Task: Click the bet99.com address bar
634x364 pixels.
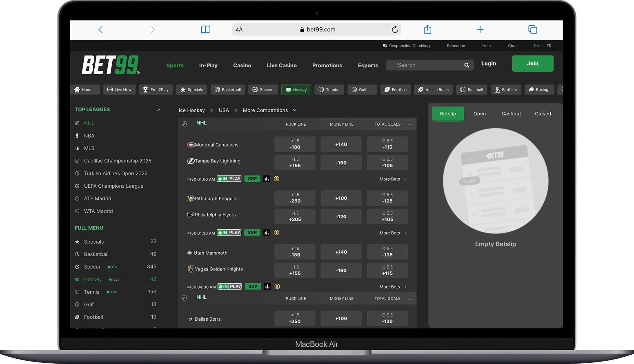Action: click(x=316, y=29)
